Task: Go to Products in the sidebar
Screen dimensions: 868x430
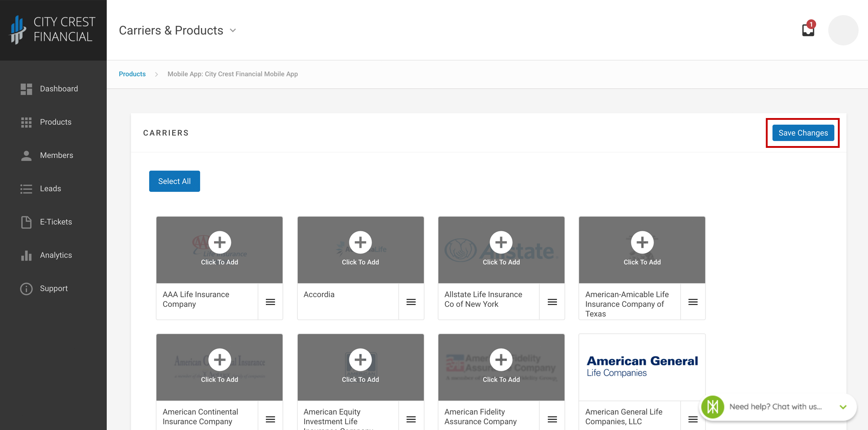Action: coord(46,122)
